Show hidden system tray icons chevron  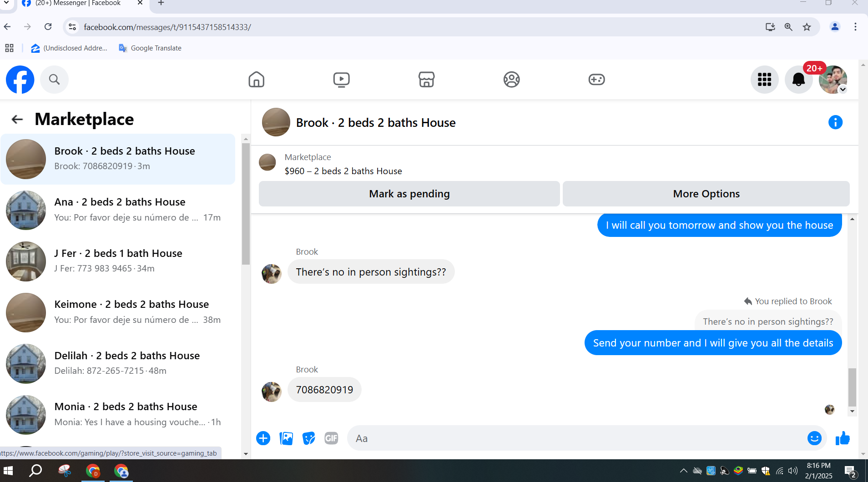tap(683, 471)
